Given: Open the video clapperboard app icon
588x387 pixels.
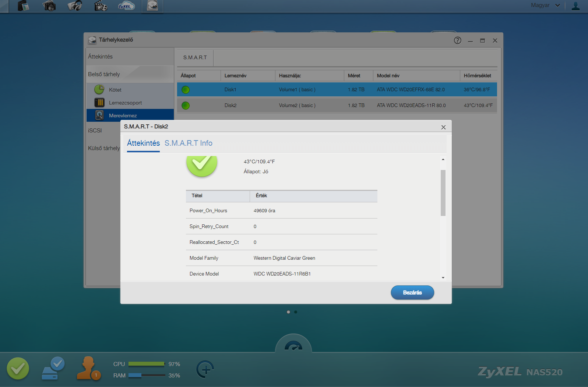Looking at the screenshot, I should click(x=101, y=6).
